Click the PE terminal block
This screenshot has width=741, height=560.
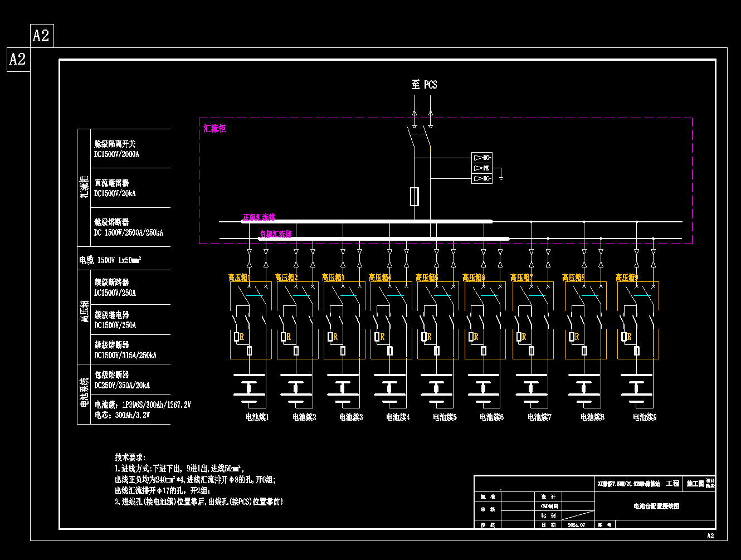(482, 168)
